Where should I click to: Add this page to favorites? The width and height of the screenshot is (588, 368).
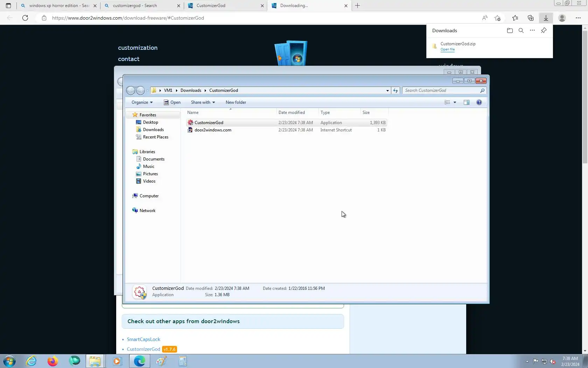pyautogui.click(x=498, y=18)
